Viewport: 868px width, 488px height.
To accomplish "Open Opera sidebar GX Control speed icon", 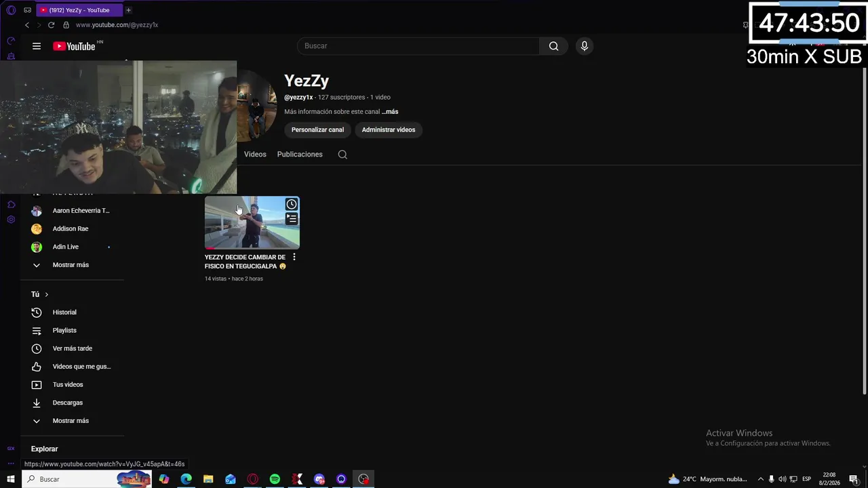I will pos(11,41).
